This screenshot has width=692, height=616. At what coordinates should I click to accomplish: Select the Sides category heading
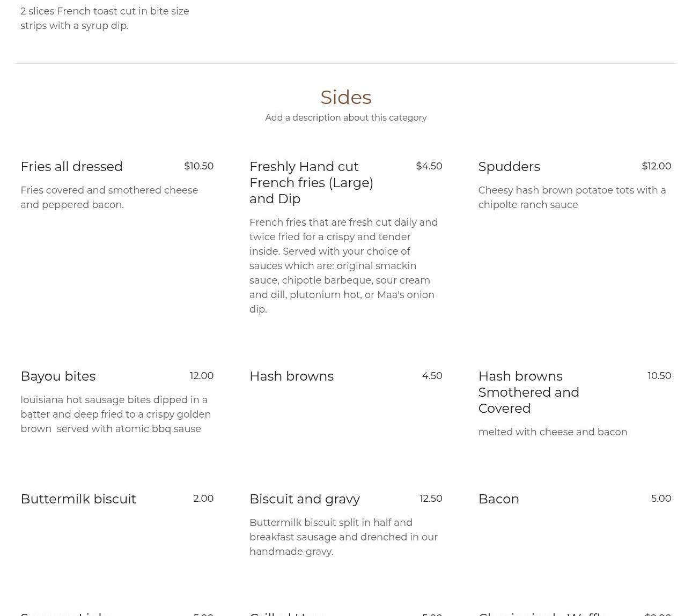pyautogui.click(x=345, y=97)
